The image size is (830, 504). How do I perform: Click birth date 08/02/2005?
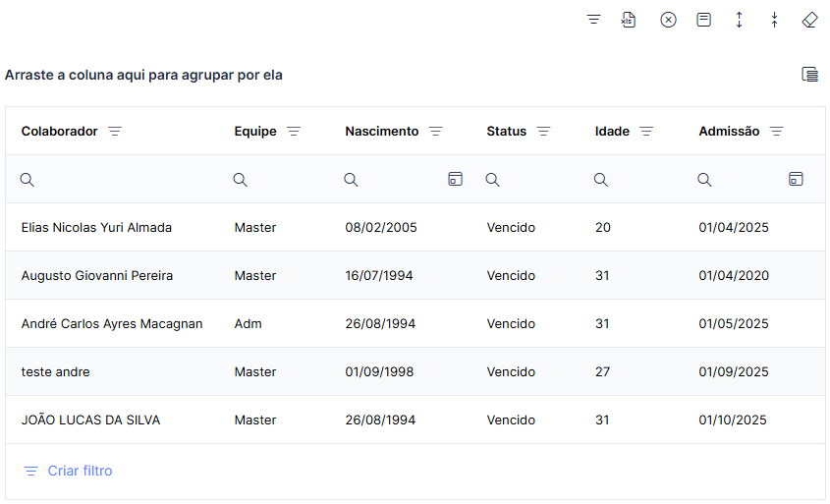coord(381,228)
